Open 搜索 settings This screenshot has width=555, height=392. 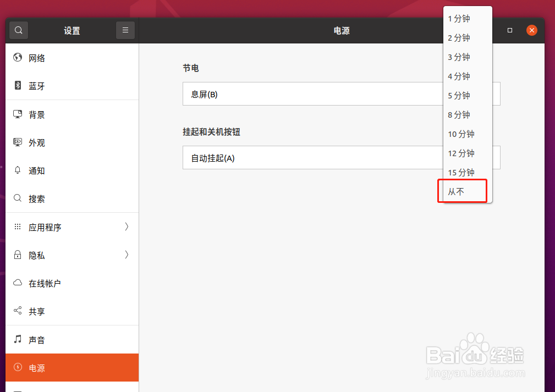click(72, 198)
